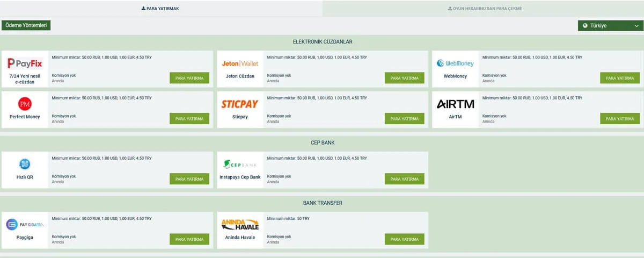This screenshot has width=644, height=258.
Task: Click the PayFix logo icon
Action: (25, 63)
